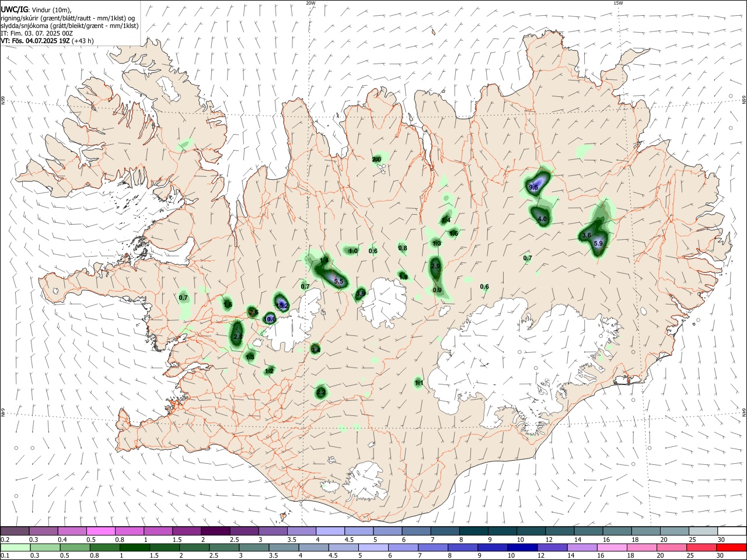The width and height of the screenshot is (747, 560).
Task: Click the '2.8' precipitation value on map
Action: coord(238,337)
